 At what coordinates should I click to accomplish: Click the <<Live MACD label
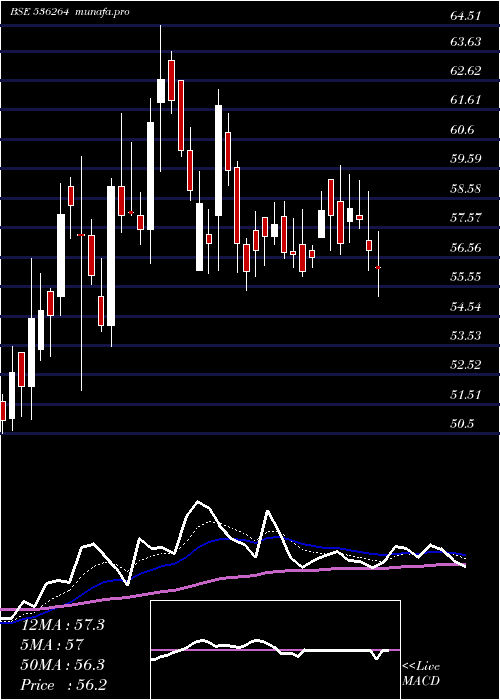(x=421, y=674)
